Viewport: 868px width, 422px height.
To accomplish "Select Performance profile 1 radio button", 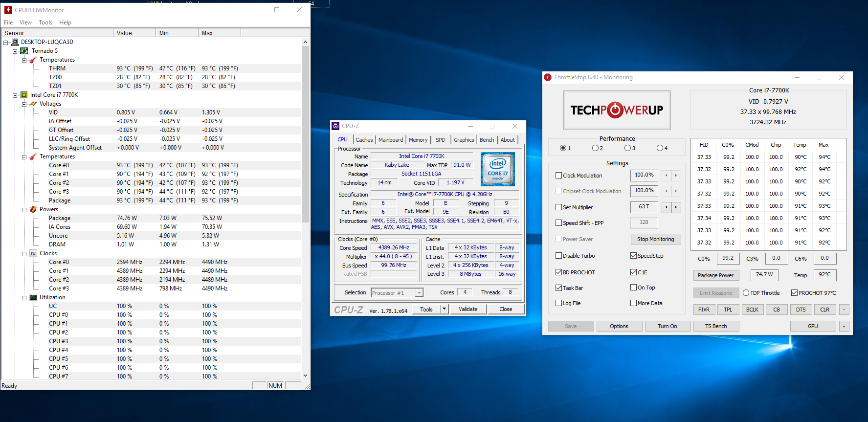I will coord(563,148).
